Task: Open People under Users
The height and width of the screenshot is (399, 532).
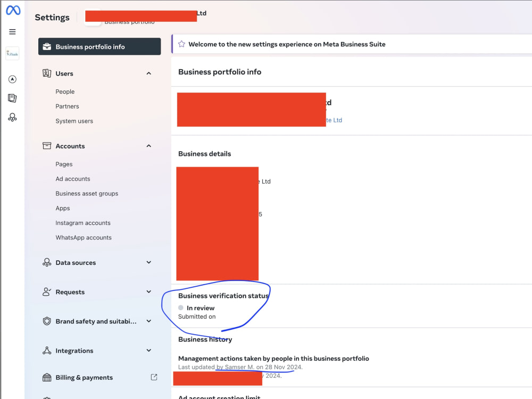Action: (65, 92)
